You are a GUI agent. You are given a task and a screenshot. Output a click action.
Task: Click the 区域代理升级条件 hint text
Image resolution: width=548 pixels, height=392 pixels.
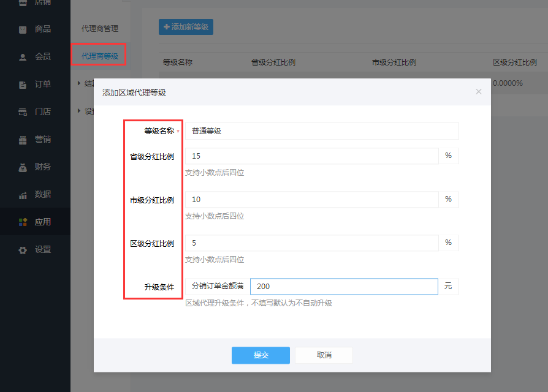[x=259, y=303]
